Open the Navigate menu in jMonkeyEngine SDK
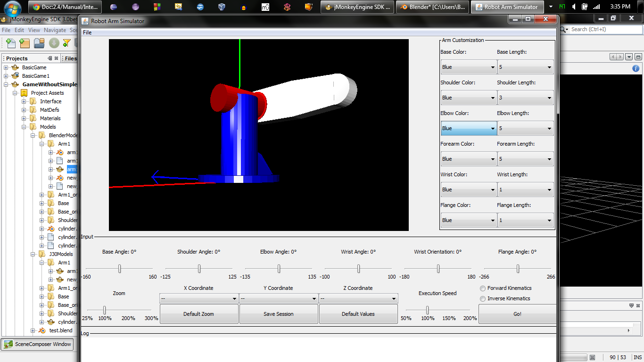This screenshot has height=362, width=644. [x=55, y=30]
